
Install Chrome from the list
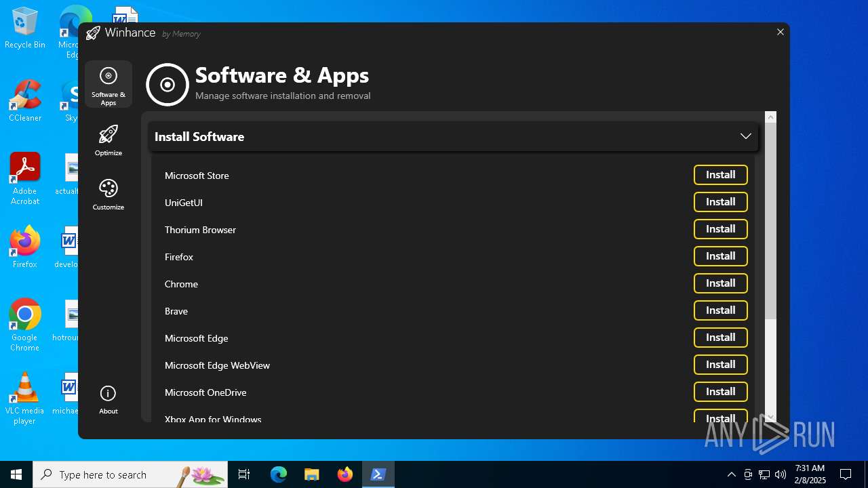pos(721,283)
